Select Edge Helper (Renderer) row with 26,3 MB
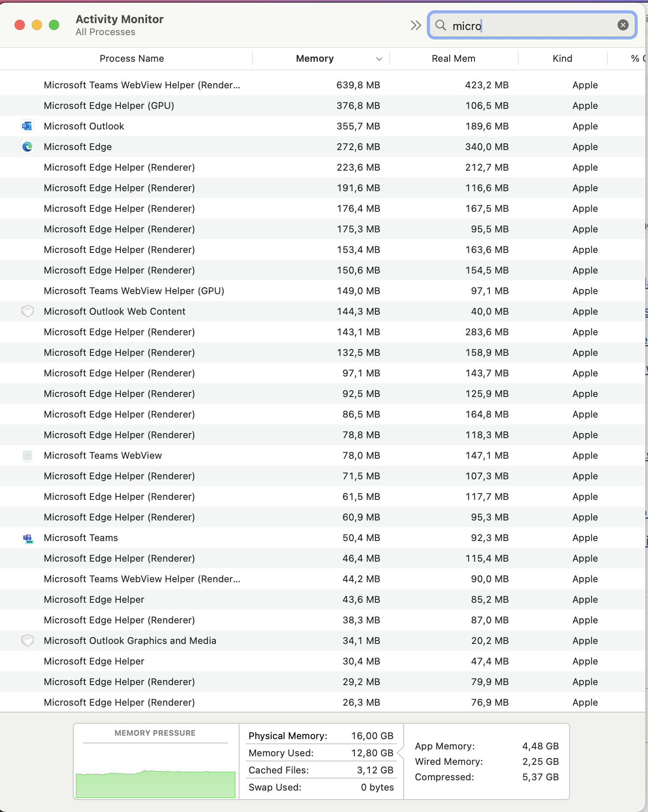The image size is (648, 812). pos(323,702)
